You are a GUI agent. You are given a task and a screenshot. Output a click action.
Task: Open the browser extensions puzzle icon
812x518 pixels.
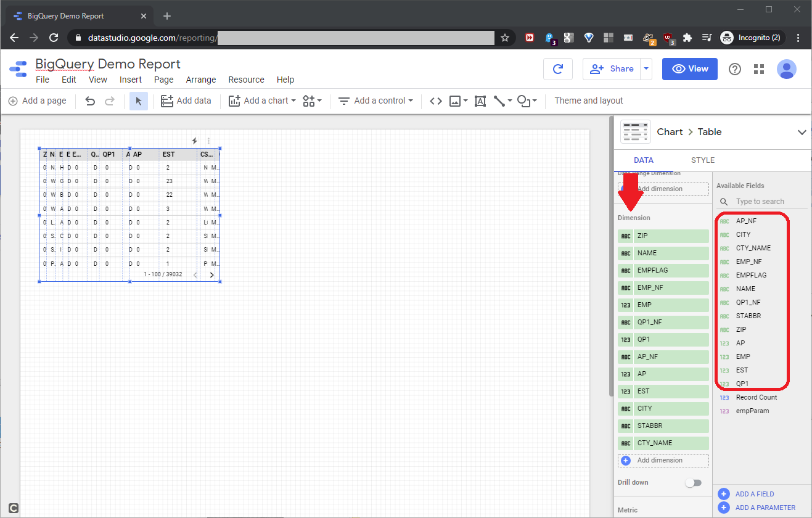[x=688, y=38]
